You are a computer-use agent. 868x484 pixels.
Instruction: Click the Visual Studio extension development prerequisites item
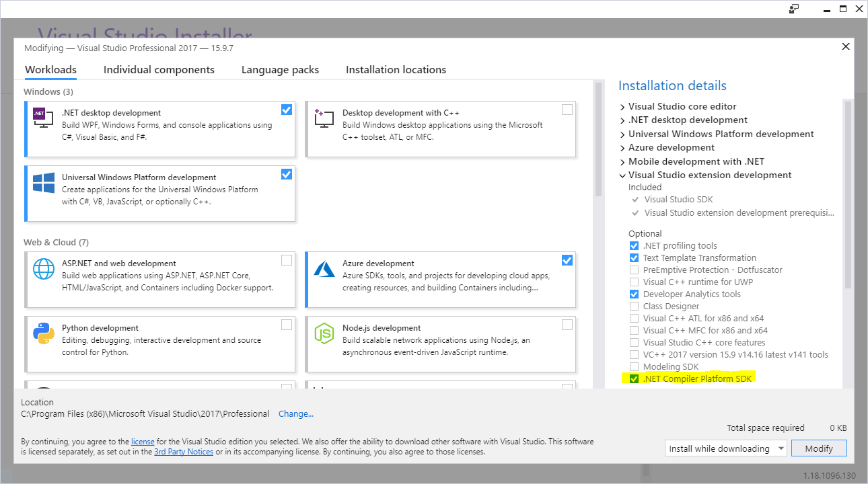(739, 212)
